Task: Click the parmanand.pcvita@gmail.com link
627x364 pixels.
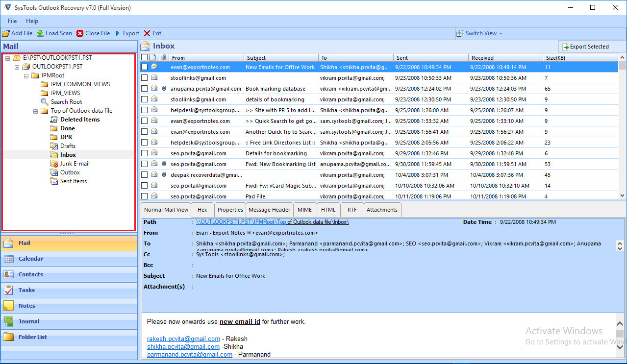Action: [190, 354]
